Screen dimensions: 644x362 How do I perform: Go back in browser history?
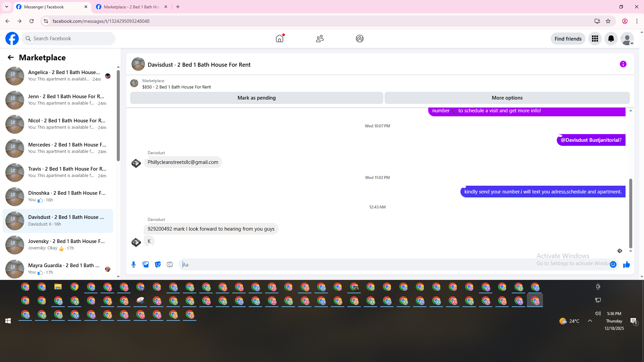click(x=7, y=21)
